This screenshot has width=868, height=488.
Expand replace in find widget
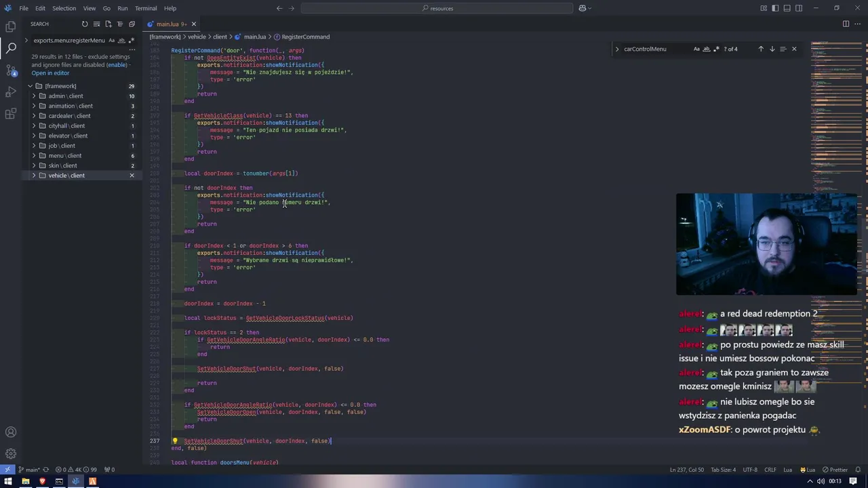tap(617, 49)
